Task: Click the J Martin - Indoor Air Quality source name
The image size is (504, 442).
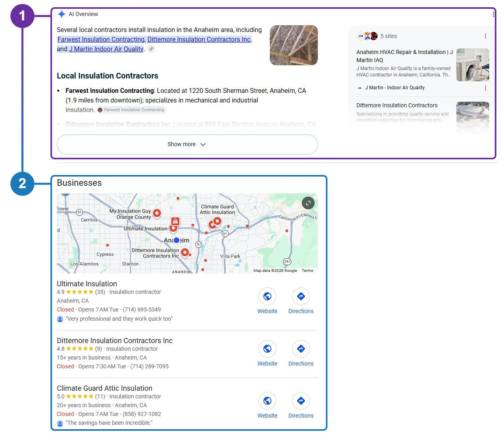Action: (x=395, y=88)
